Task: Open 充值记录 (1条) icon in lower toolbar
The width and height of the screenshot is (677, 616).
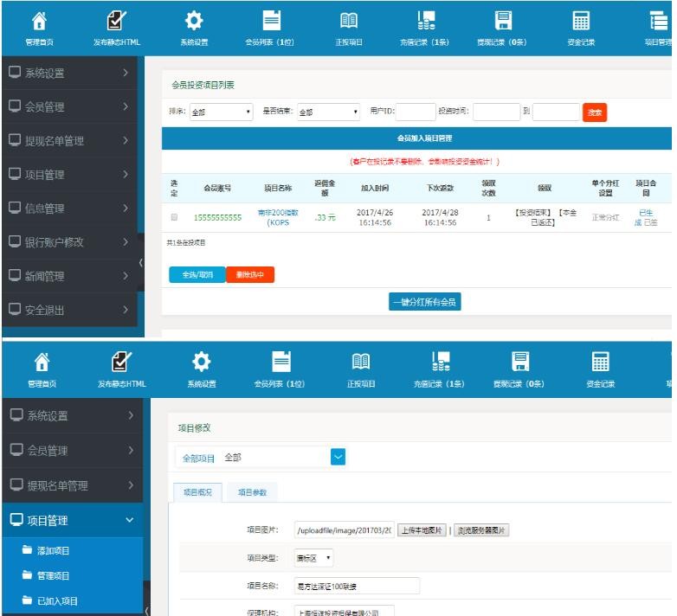Action: click(441, 362)
